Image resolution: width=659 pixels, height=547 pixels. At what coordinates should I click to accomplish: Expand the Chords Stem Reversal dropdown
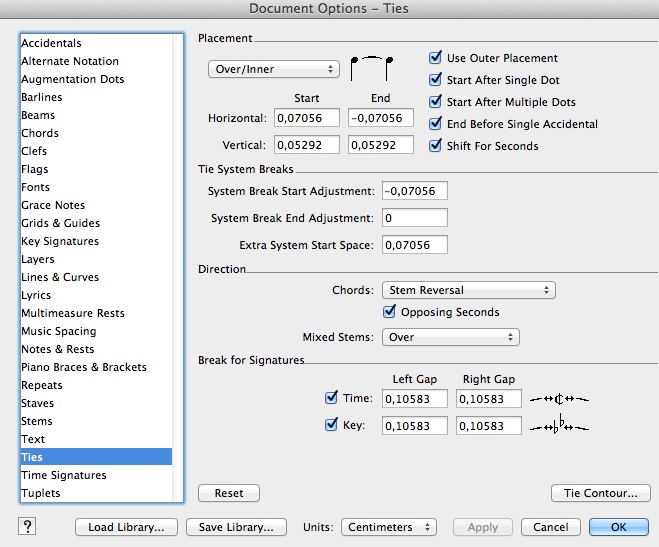(468, 290)
